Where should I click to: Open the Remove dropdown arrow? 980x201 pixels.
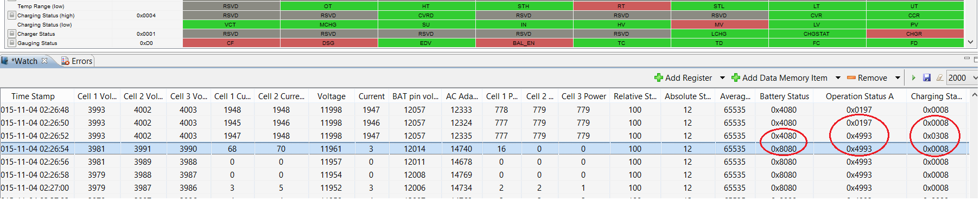[x=898, y=78]
